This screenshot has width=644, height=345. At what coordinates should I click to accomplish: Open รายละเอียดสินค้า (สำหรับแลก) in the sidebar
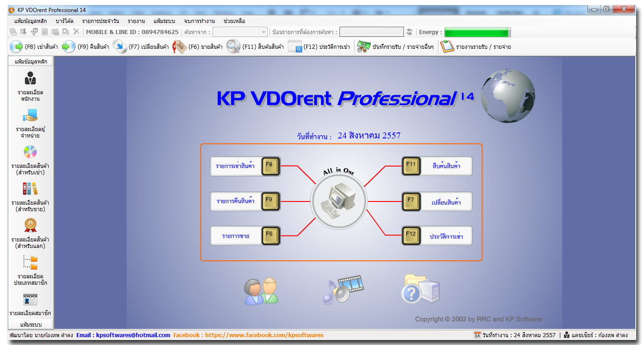(30, 234)
